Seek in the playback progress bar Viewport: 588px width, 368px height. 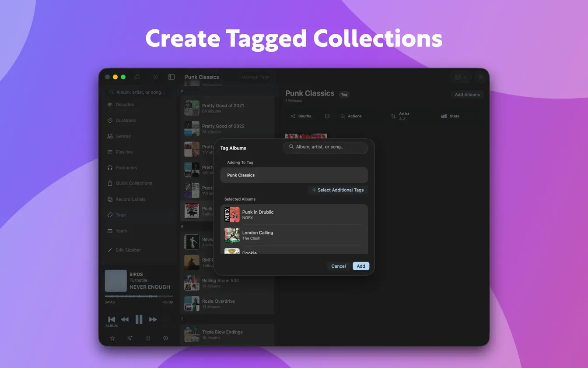point(139,297)
